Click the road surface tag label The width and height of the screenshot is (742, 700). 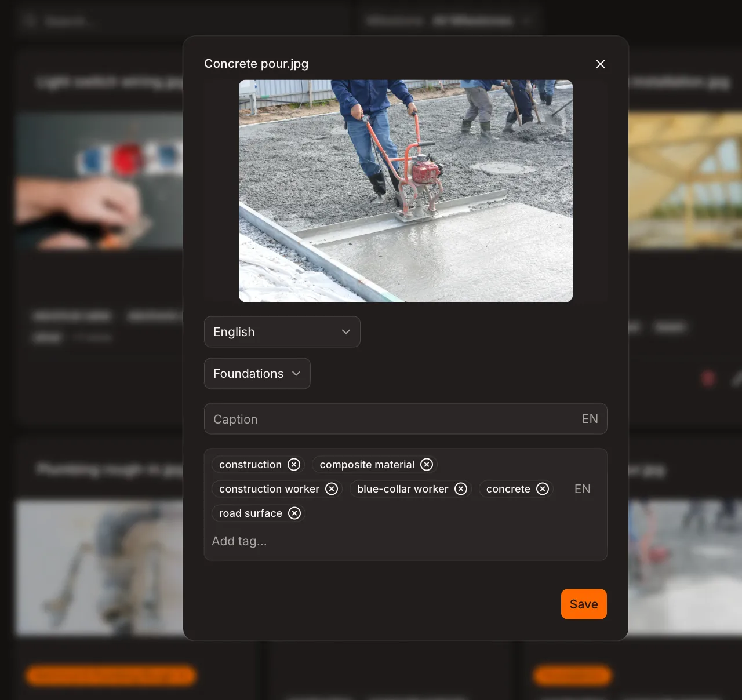pos(250,513)
